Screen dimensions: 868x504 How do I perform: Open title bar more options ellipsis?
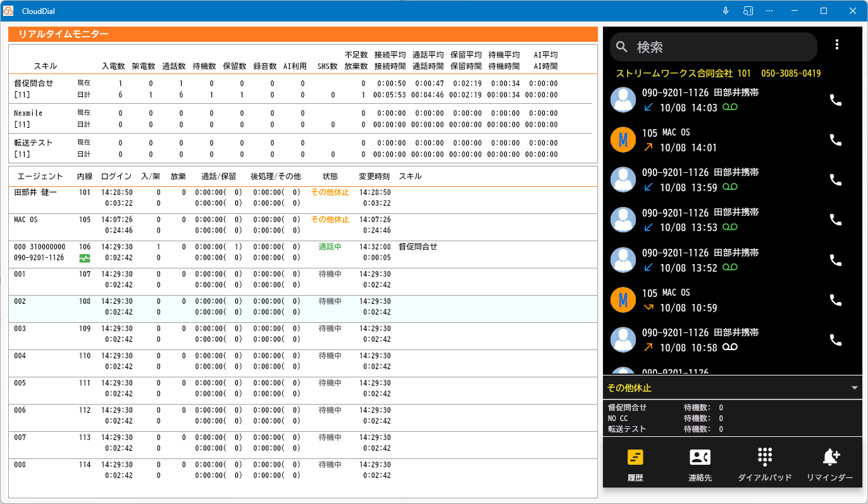coord(769,11)
